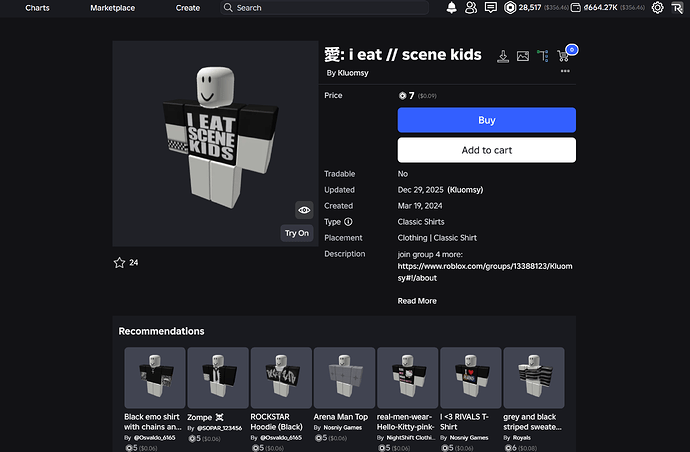Viewport: 690px width, 452px height.
Task: Expand description with Read More
Action: (417, 301)
